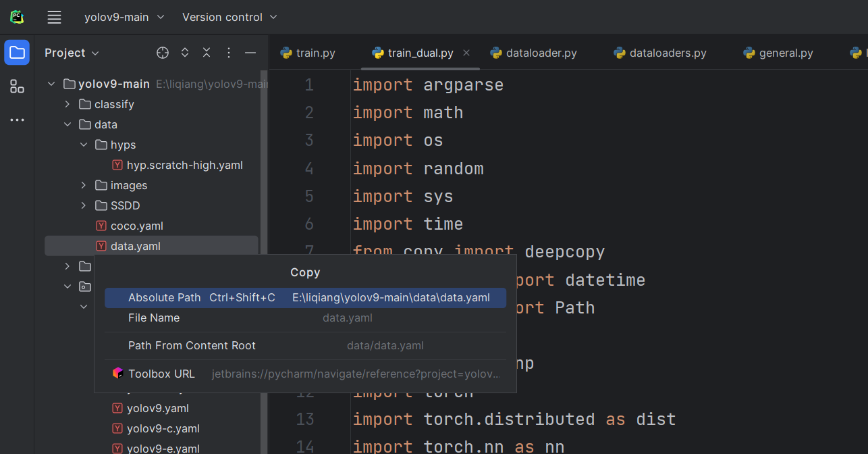Click the Collapse All icon
Image resolution: width=868 pixels, height=454 pixels.
pos(207,53)
